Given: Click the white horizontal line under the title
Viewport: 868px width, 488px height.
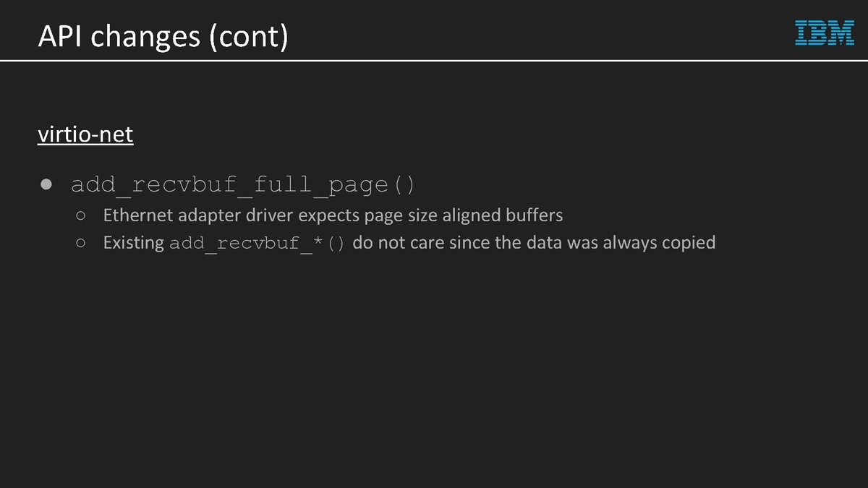Looking at the screenshot, I should (434, 61).
